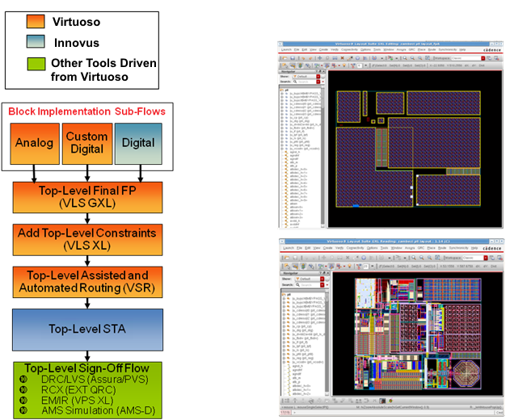This screenshot has width=506, height=420.
Task: Click the colorful target icon in the lower window's bottom toolbar
Action: click(x=390, y=401)
